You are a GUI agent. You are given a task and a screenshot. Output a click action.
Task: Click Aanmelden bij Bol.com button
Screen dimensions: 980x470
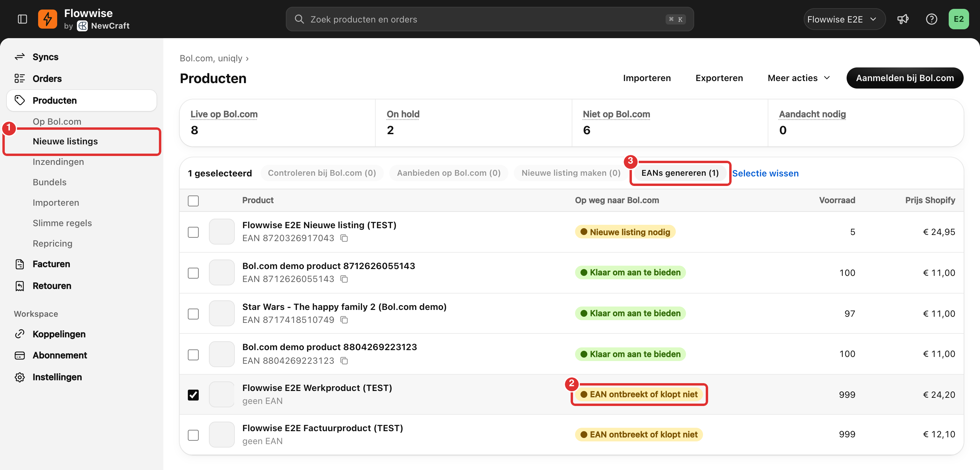pos(905,78)
